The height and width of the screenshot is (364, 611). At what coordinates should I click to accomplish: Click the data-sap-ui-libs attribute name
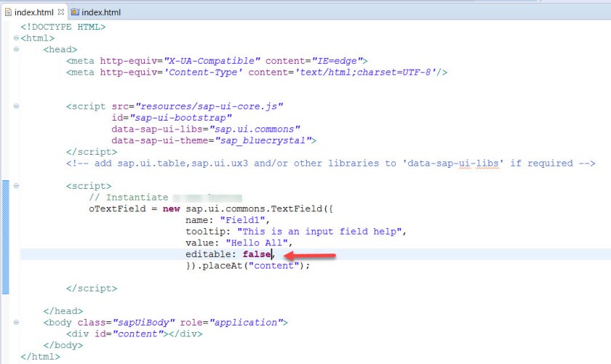tap(157, 129)
